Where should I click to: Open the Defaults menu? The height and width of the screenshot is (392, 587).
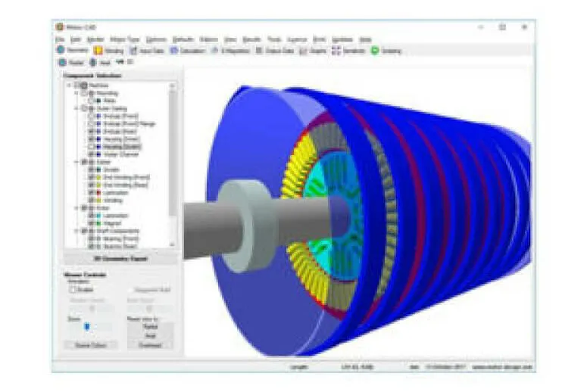(x=183, y=39)
